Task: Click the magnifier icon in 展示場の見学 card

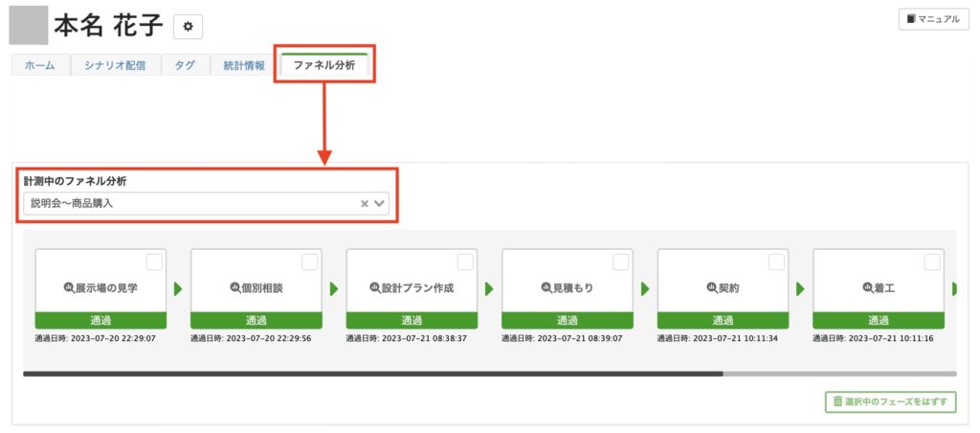Action: (x=69, y=287)
